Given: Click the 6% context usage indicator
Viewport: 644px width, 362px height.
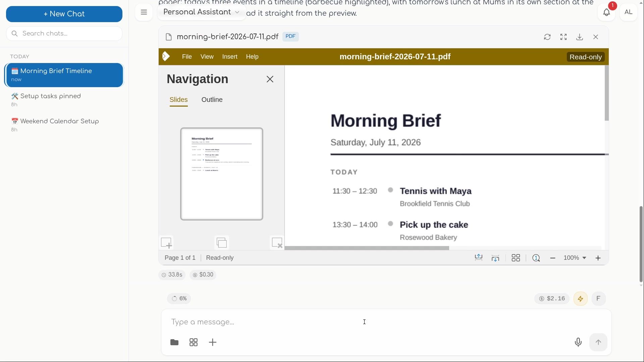Looking at the screenshot, I should pos(179,299).
